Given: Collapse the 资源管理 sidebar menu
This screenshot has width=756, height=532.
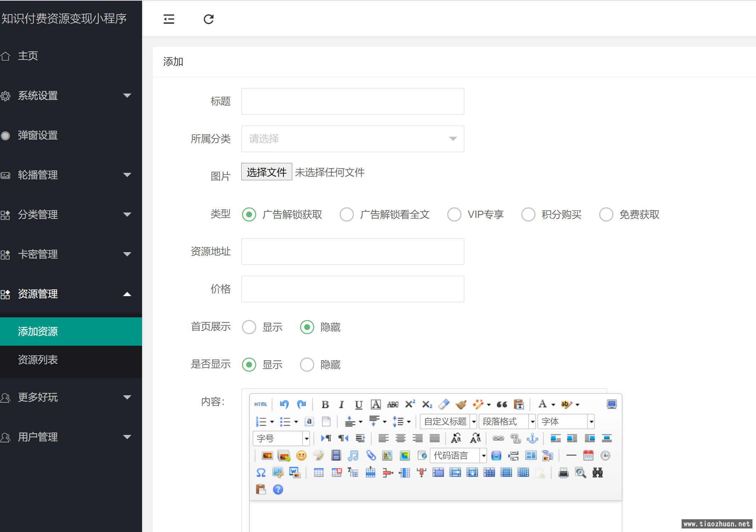Looking at the screenshot, I should click(x=71, y=294).
